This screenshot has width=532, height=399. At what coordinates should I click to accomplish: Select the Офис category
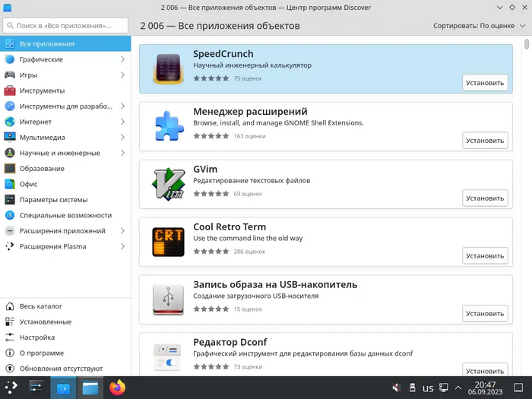29,184
